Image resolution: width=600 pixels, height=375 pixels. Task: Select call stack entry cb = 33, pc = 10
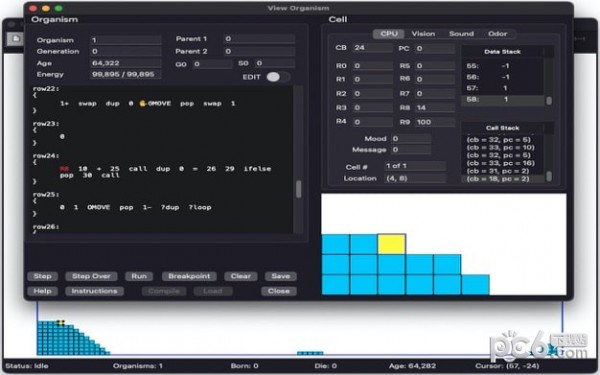tap(503, 147)
